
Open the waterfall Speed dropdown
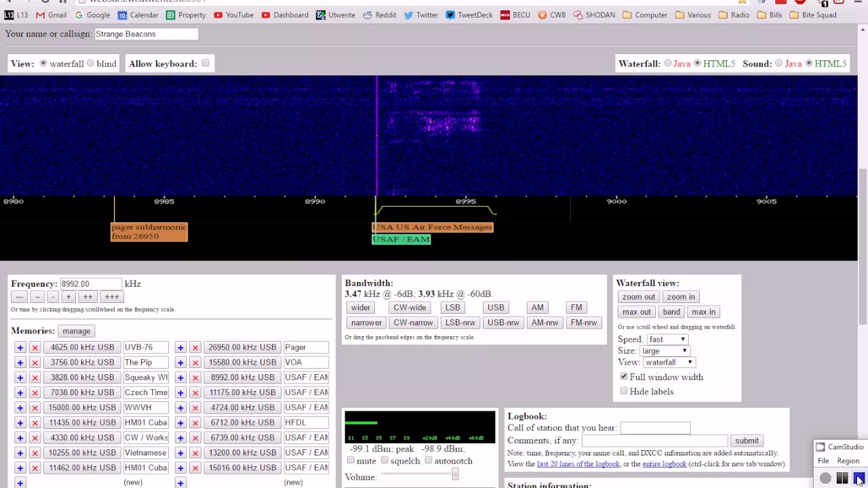point(667,340)
